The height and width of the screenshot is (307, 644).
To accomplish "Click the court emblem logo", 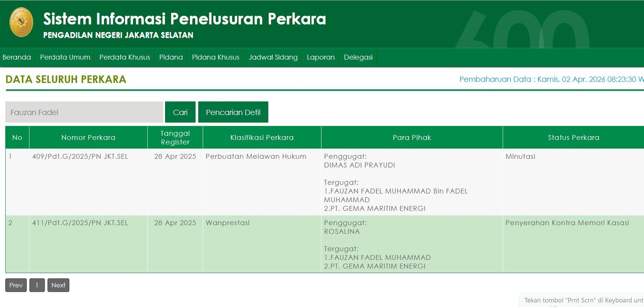I will click(21, 22).
